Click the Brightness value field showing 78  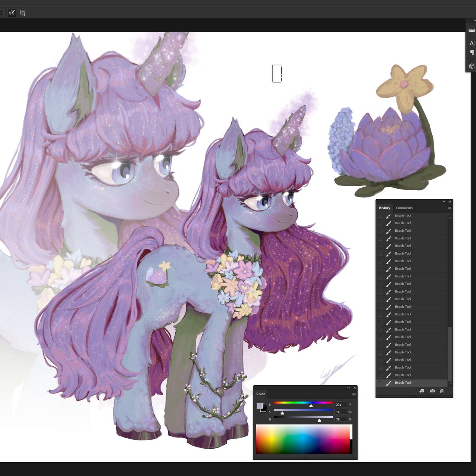(x=341, y=419)
